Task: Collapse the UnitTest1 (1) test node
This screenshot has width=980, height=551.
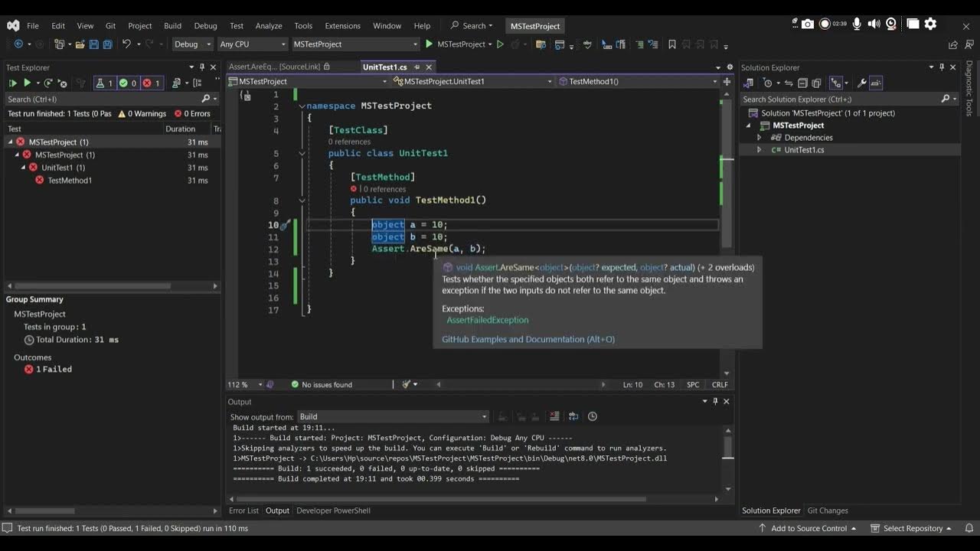Action: click(x=23, y=168)
